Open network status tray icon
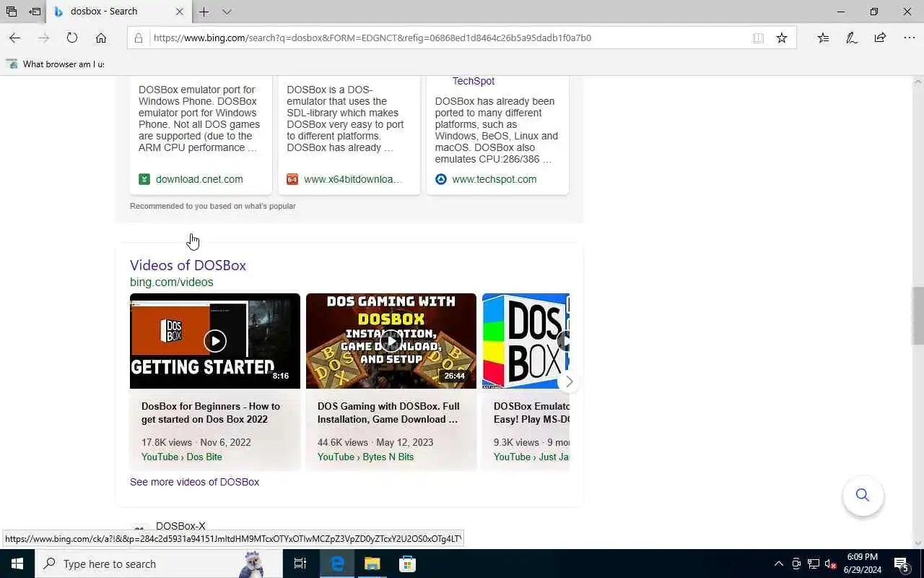Screen dimensions: 924x578 coord(814,564)
